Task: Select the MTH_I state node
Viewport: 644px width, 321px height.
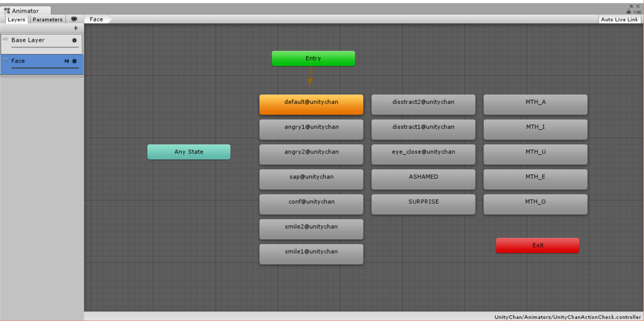Action: (536, 130)
